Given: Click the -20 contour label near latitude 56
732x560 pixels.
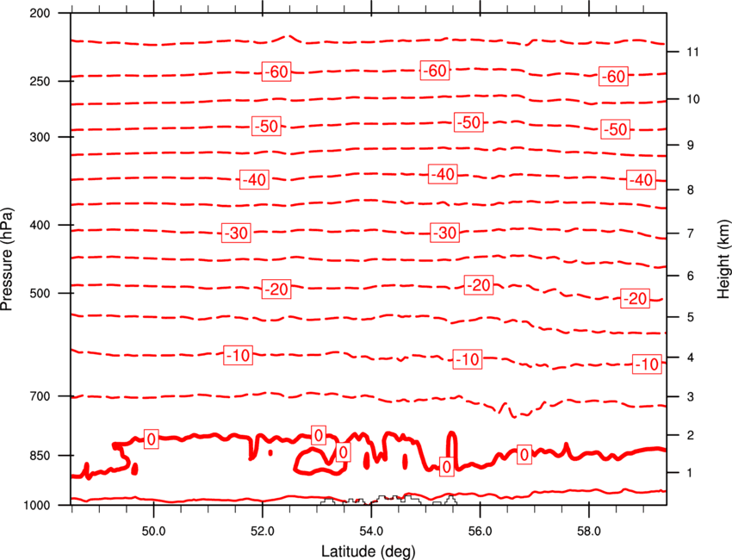Looking at the screenshot, I should (x=479, y=285).
